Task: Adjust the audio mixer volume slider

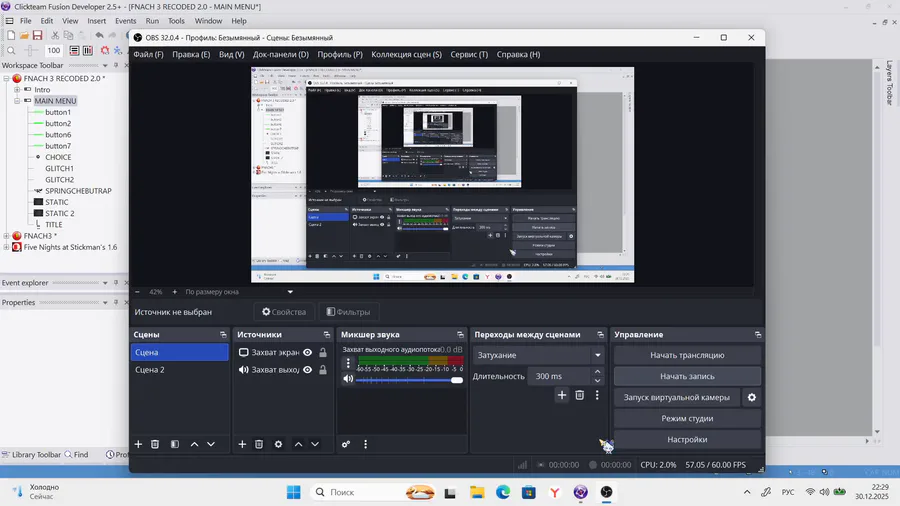Action: click(409, 380)
